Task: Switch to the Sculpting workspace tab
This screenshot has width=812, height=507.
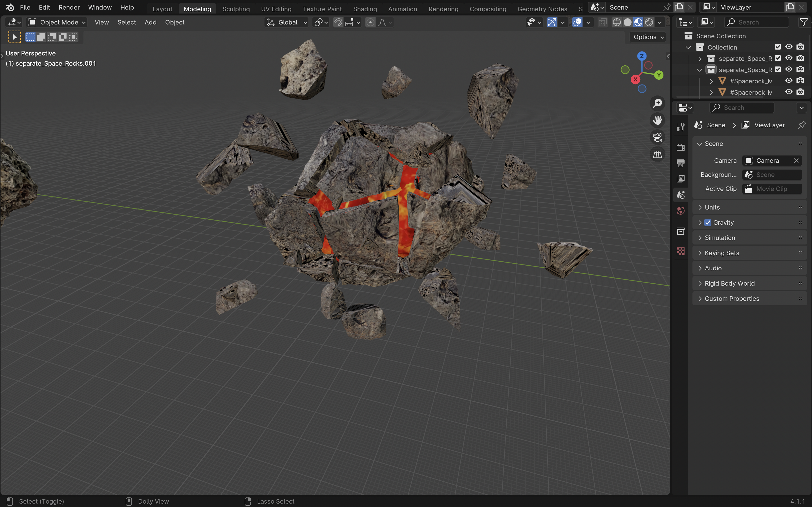Action: pyautogui.click(x=236, y=9)
